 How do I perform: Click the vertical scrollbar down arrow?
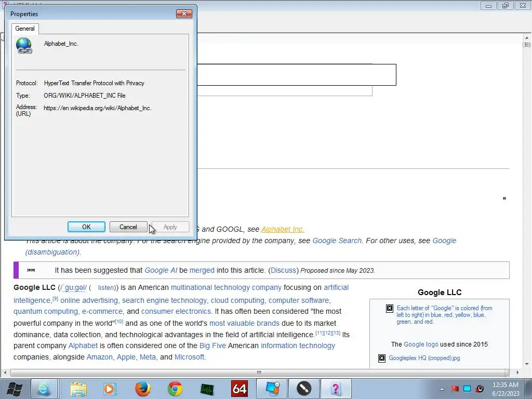click(527, 364)
